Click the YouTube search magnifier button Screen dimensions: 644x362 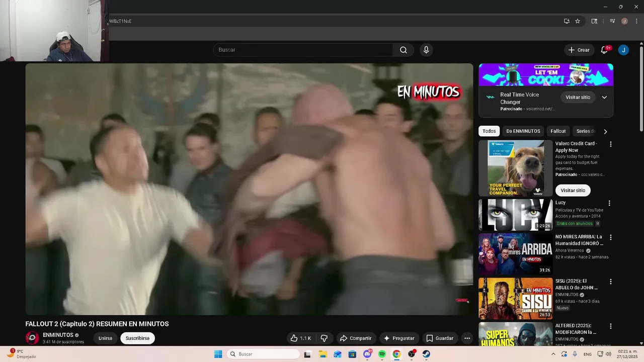(x=404, y=50)
